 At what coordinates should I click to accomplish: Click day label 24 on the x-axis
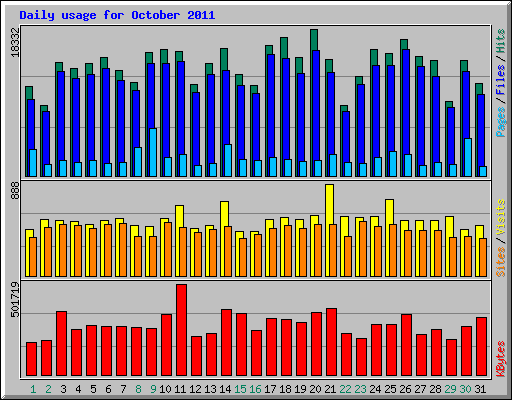[375, 389]
